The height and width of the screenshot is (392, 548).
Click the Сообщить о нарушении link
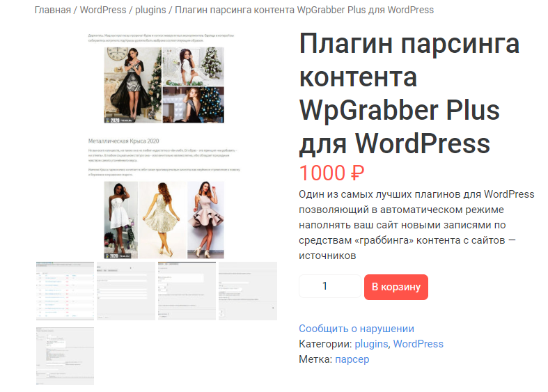point(357,329)
